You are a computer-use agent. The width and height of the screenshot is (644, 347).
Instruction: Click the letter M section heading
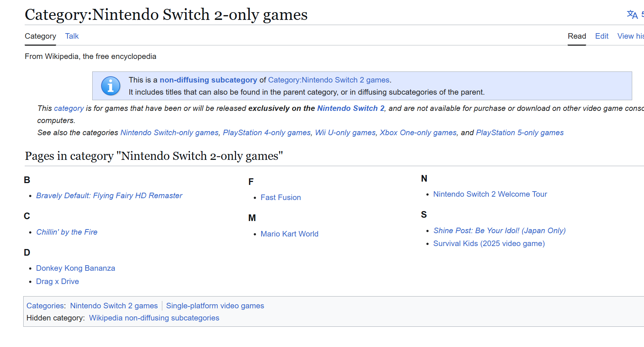(252, 218)
